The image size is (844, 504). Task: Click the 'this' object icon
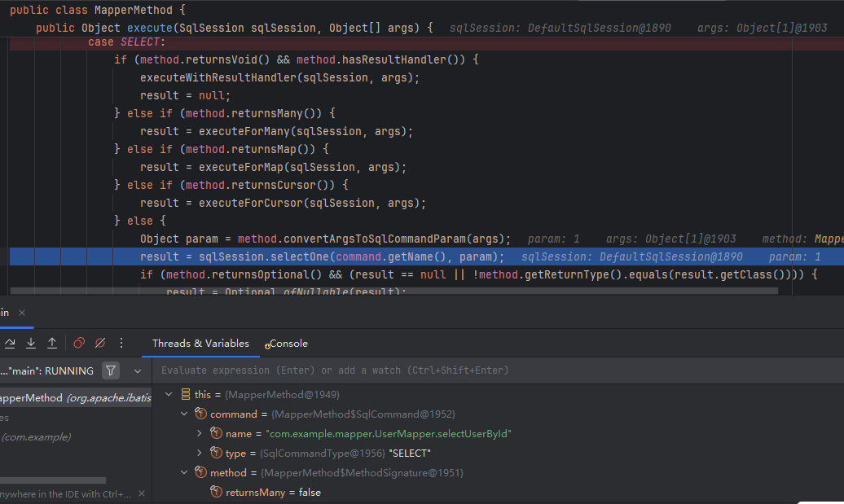[x=186, y=394]
